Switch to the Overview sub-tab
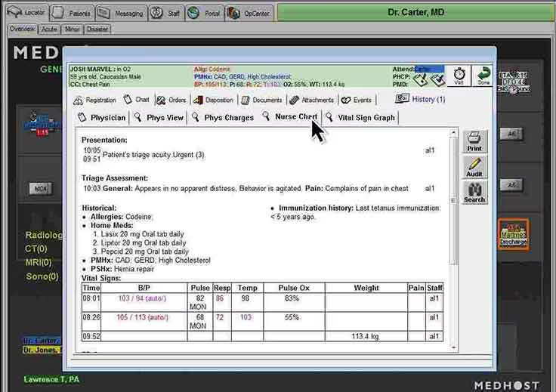556x392 pixels. coord(23,29)
